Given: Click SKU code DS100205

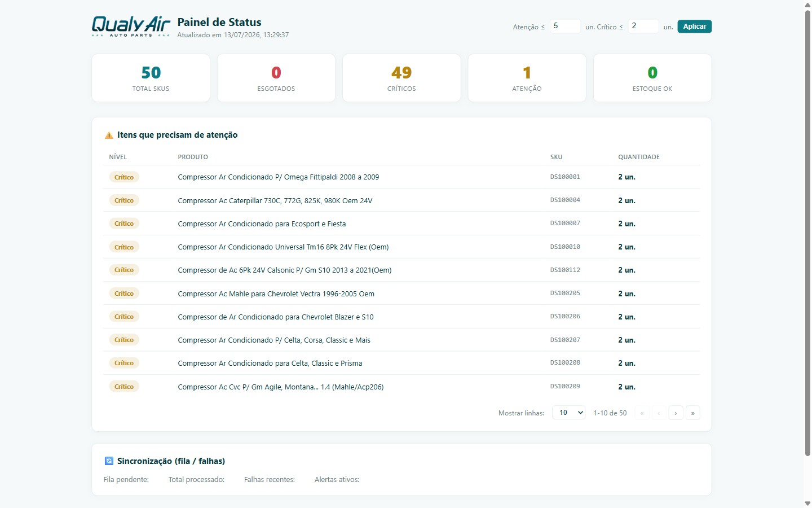Looking at the screenshot, I should coord(565,294).
